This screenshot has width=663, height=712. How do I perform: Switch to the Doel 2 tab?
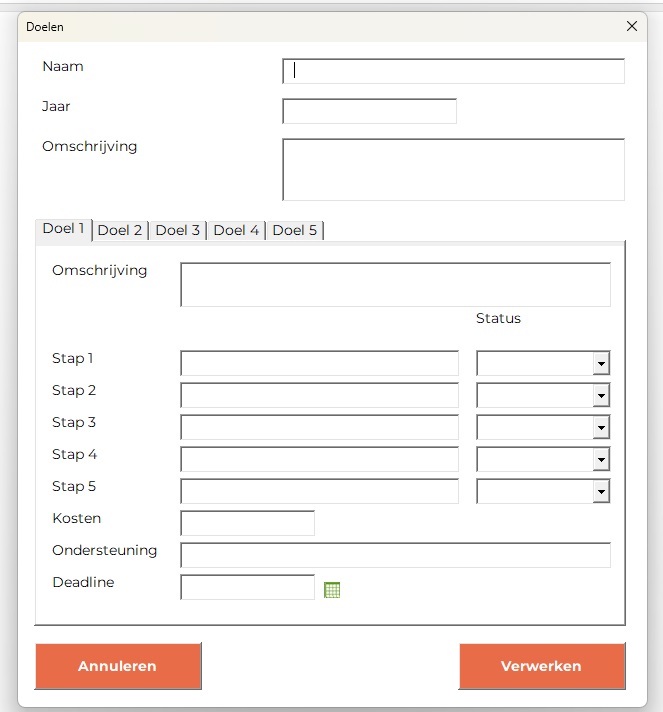120,230
